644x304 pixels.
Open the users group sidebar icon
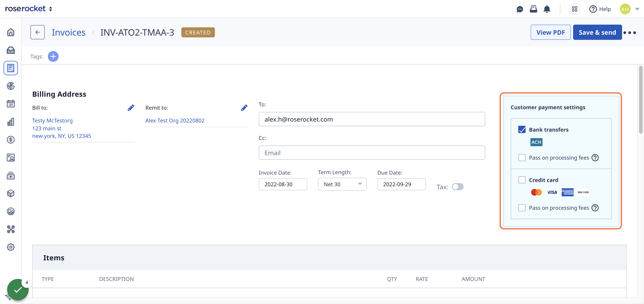(x=11, y=211)
